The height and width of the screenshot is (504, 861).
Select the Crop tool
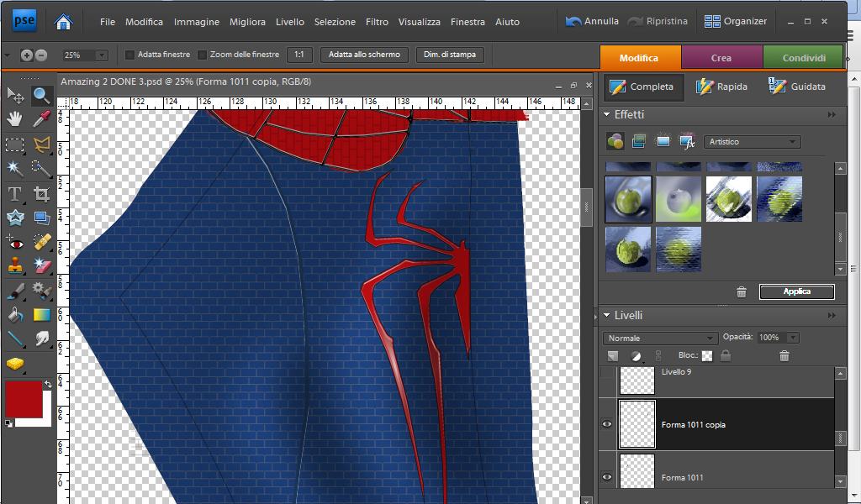42,194
